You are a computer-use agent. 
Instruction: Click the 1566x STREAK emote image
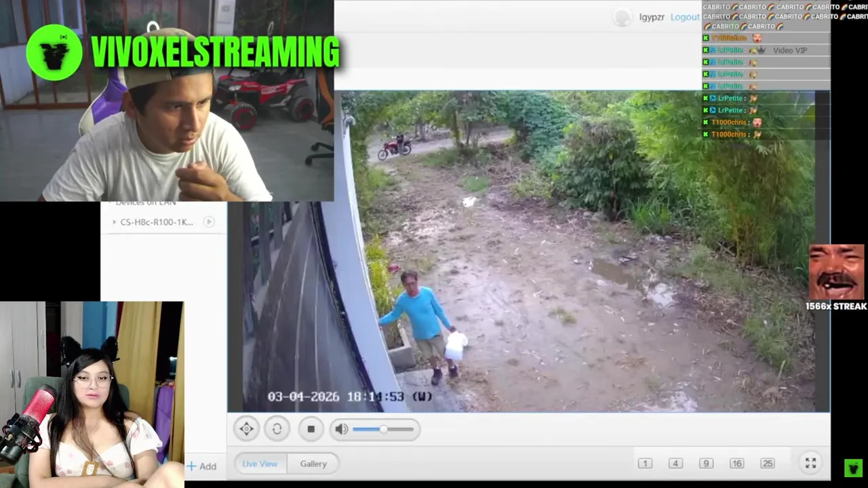(836, 272)
